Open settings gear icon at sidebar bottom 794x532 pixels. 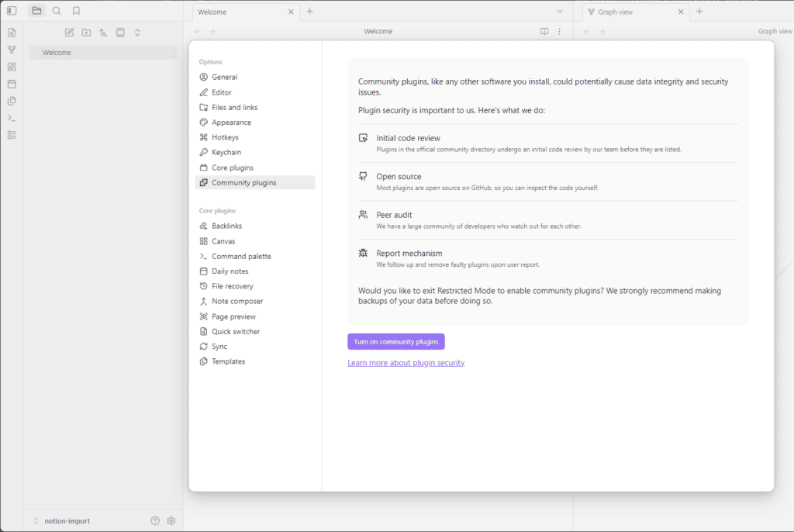[x=171, y=521]
